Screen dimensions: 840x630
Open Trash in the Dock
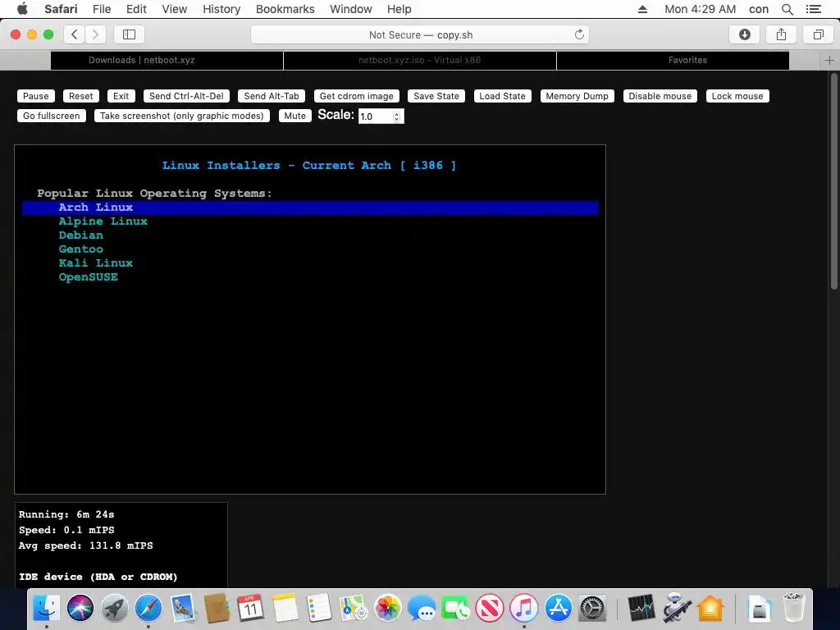click(793, 608)
